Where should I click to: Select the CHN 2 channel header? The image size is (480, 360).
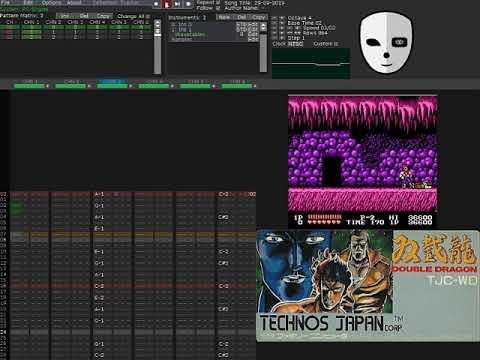[x=71, y=81]
